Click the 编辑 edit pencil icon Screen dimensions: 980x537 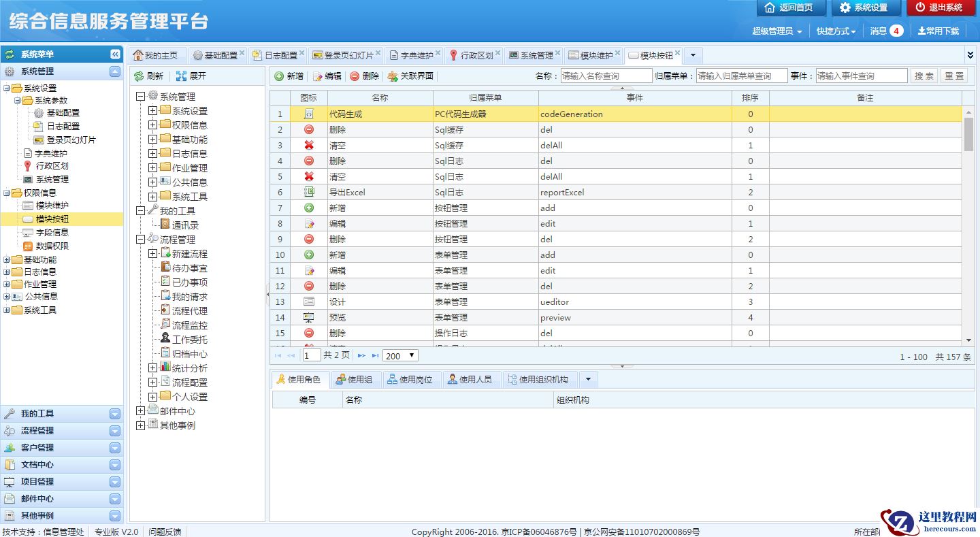click(317, 76)
